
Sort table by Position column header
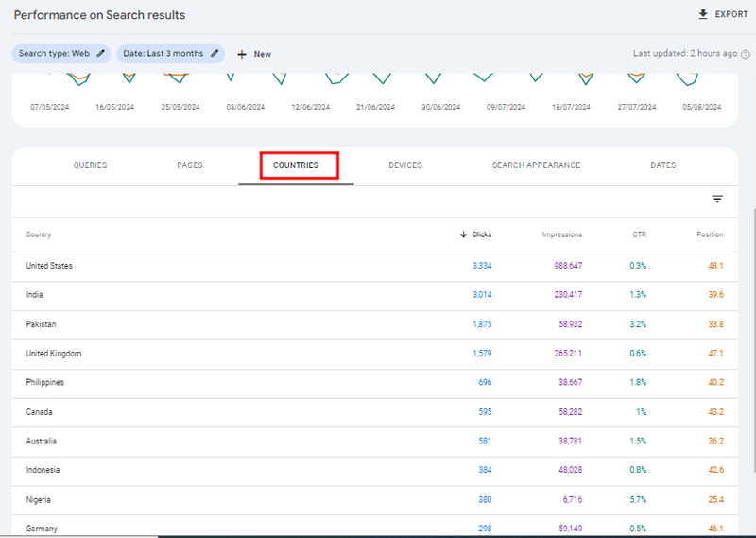tap(710, 234)
